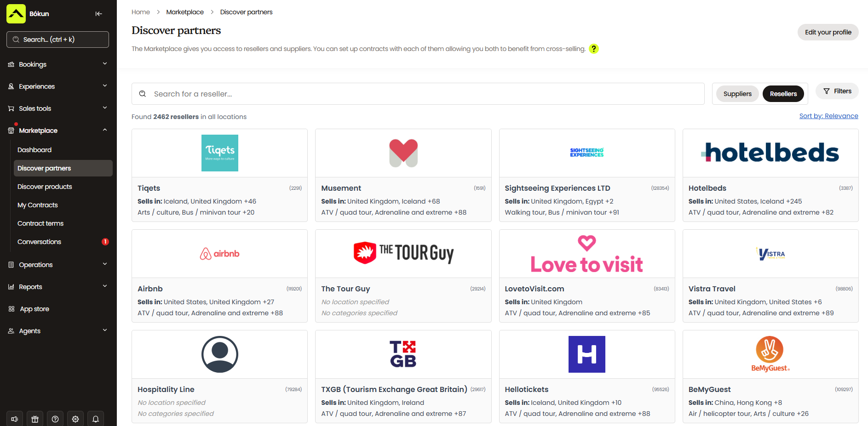This screenshot has height=426, width=868.
Task: Select the Resellers toggle
Action: click(x=783, y=94)
